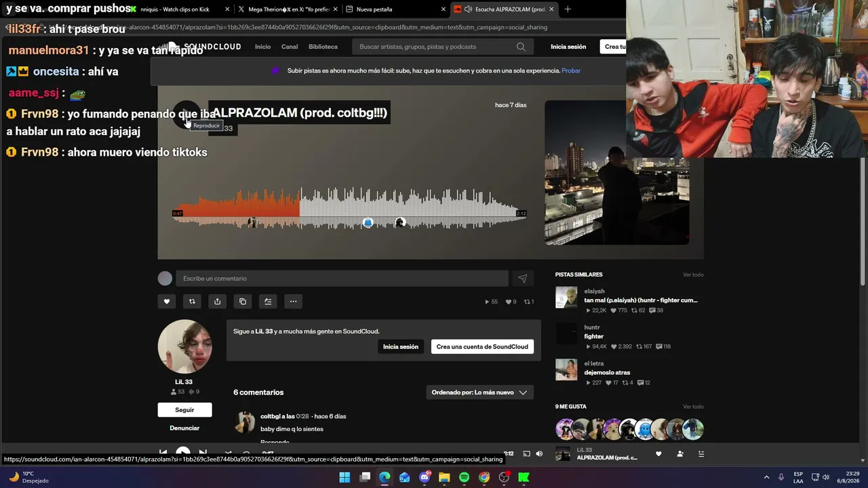Click 'Ver todo' beside 9 Me gusta
The width and height of the screenshot is (868, 488).
click(x=693, y=407)
